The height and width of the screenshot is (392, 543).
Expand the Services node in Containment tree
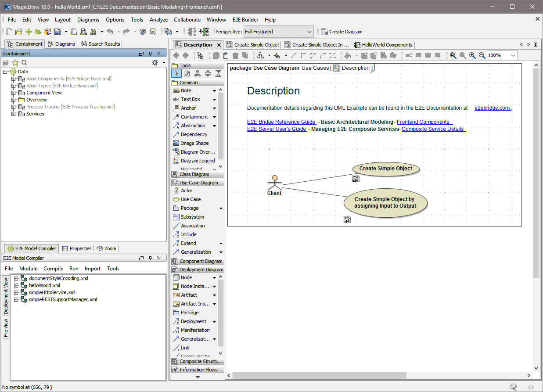point(14,114)
